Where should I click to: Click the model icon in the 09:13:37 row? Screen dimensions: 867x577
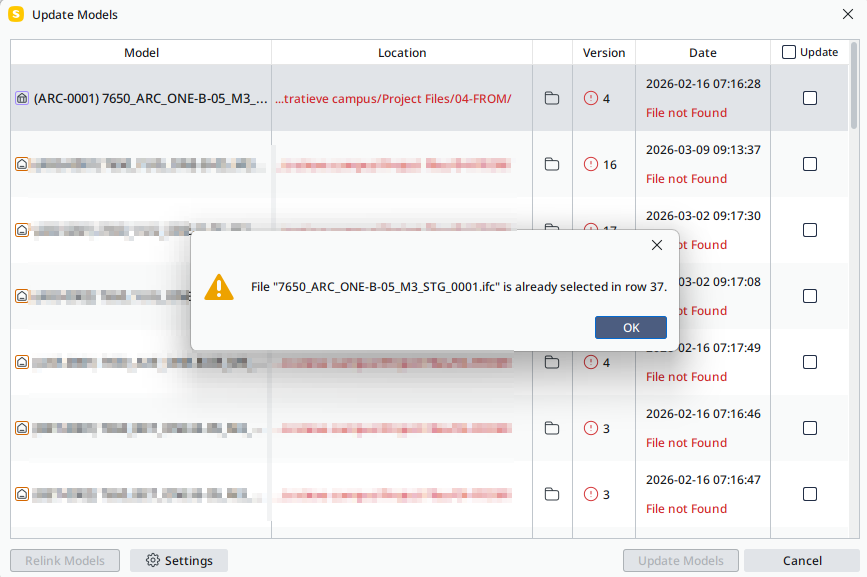[x=22, y=164]
